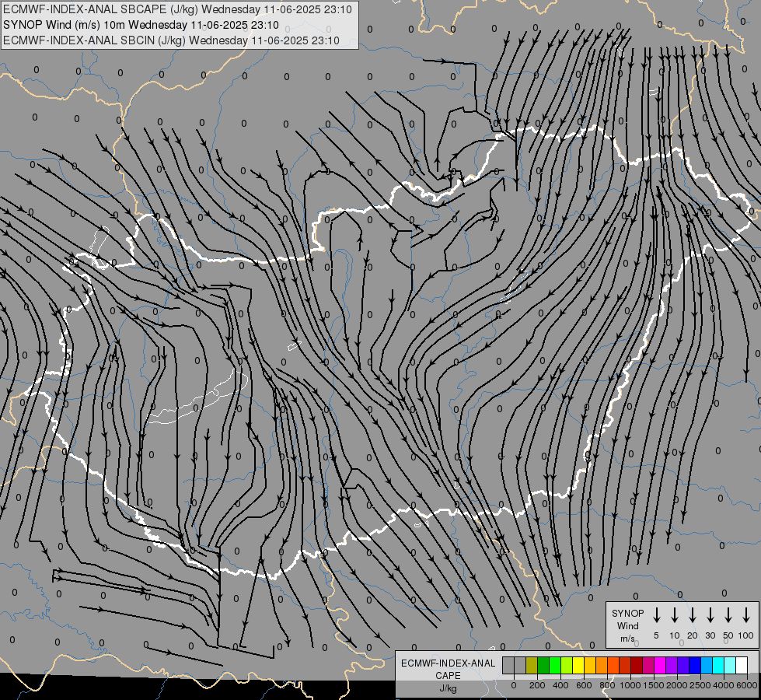
Task: Click the 2000 tick label on CAPE scale
Action: (677, 685)
